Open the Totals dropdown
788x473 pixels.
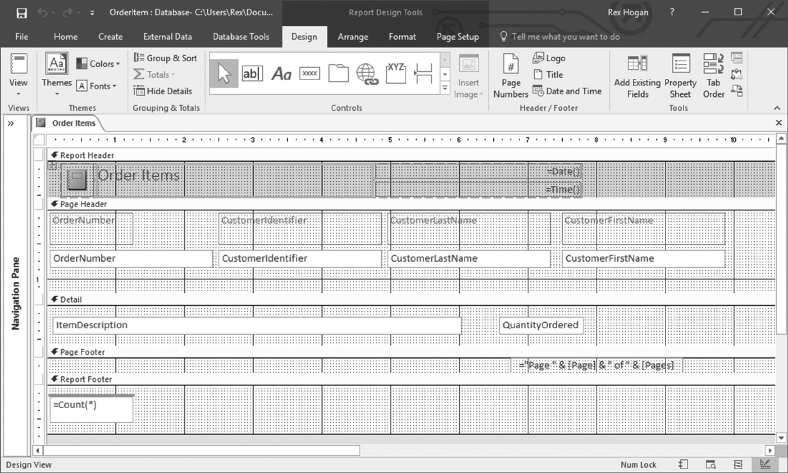[154, 74]
